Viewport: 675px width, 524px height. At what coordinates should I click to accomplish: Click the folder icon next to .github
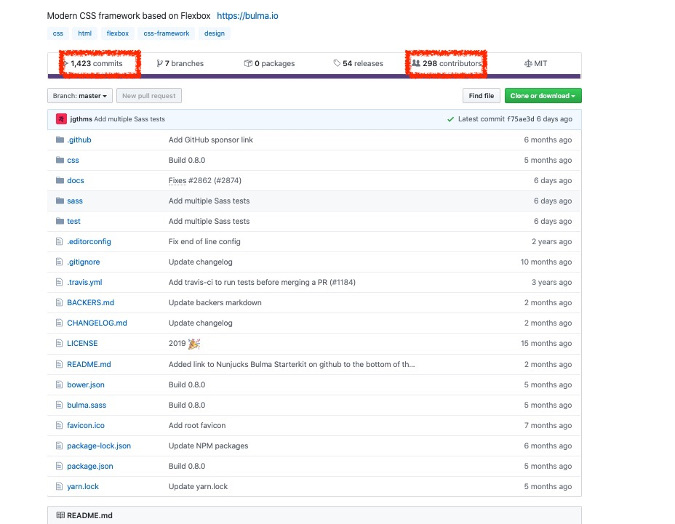coord(59,140)
